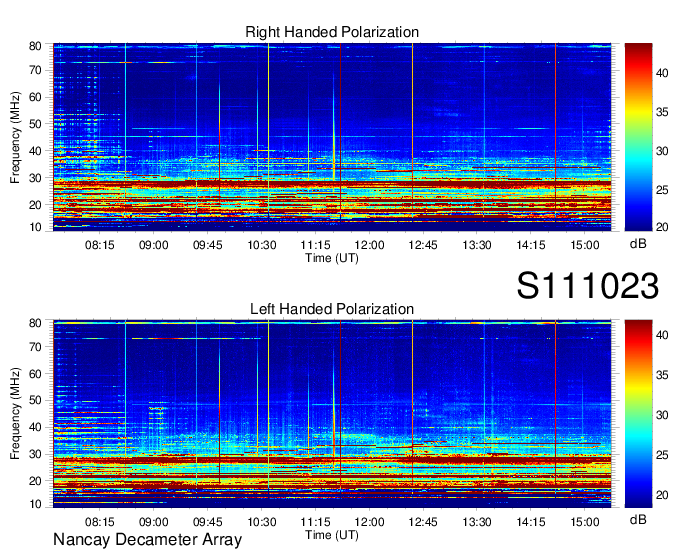Click the 11:15 tick under Left Handed plot
Screen dimensions: 680x552
point(315,522)
